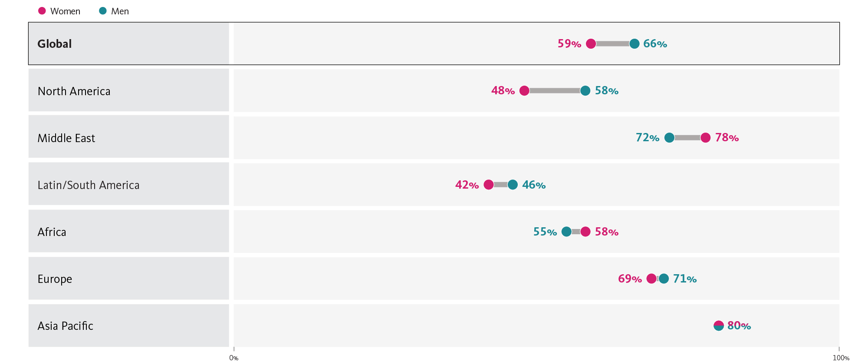This screenshot has height=362, width=868.
Task: Select Africa men 55% data point
Action: coord(566,232)
